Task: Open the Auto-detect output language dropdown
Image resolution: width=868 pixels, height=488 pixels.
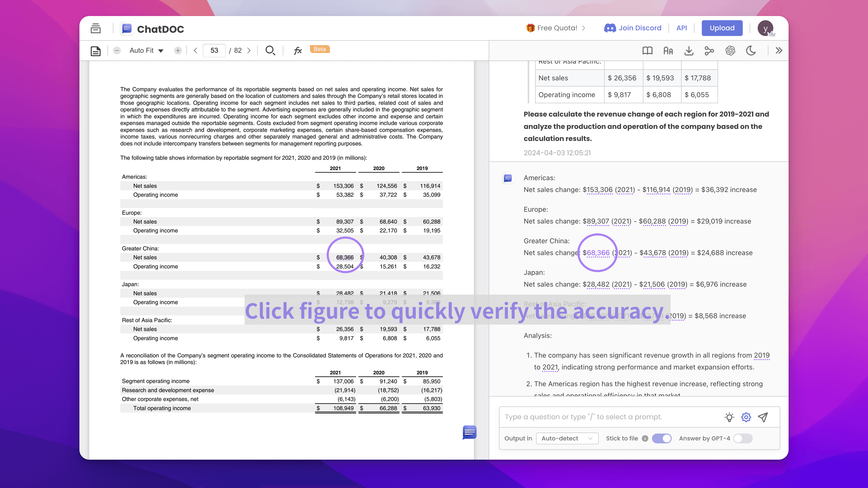Action: tap(567, 438)
